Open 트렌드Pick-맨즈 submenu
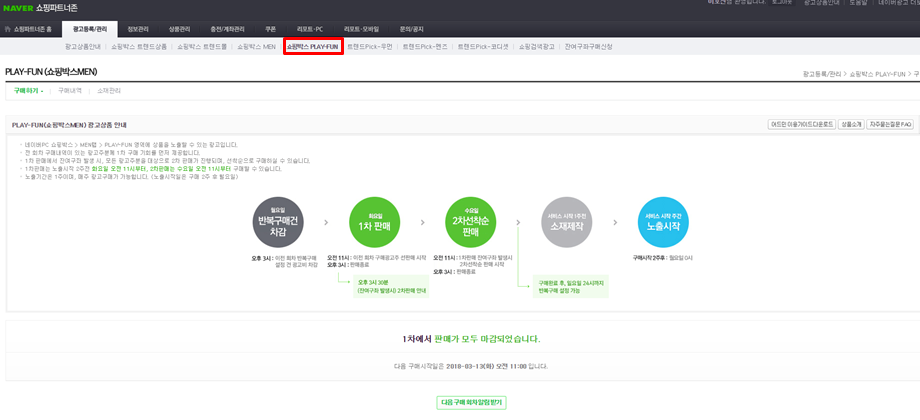This screenshot has width=920, height=420. [x=424, y=46]
